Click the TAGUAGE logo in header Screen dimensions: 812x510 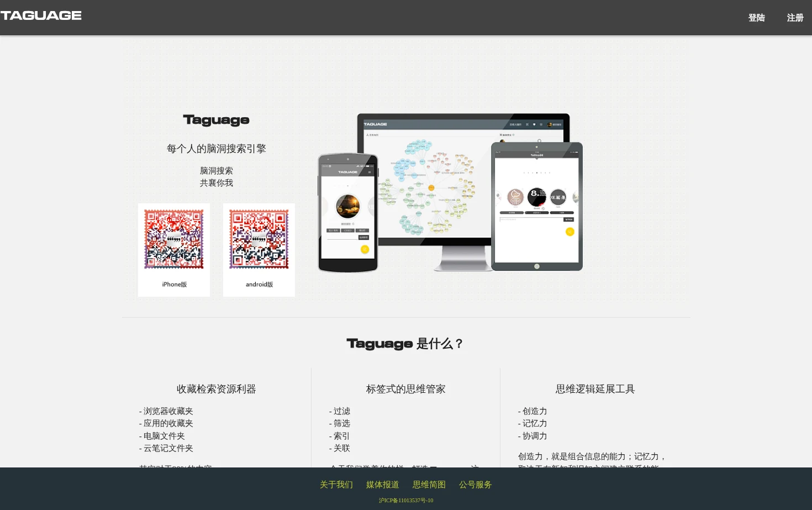(41, 15)
